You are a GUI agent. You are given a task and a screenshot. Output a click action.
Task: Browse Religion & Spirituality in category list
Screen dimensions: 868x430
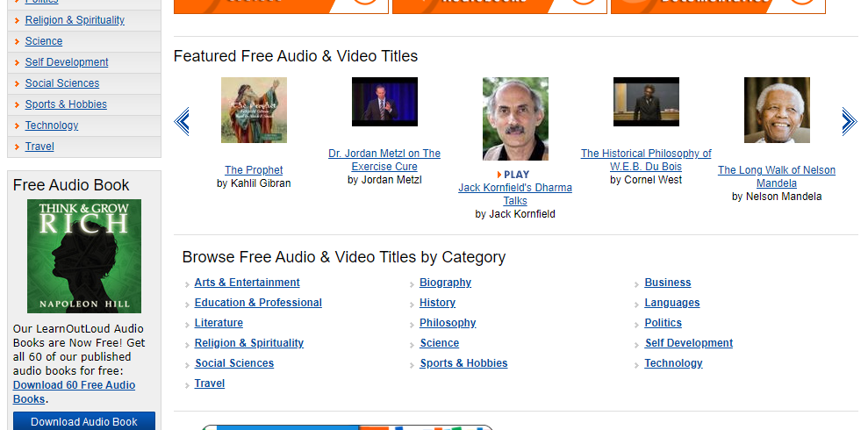click(249, 343)
